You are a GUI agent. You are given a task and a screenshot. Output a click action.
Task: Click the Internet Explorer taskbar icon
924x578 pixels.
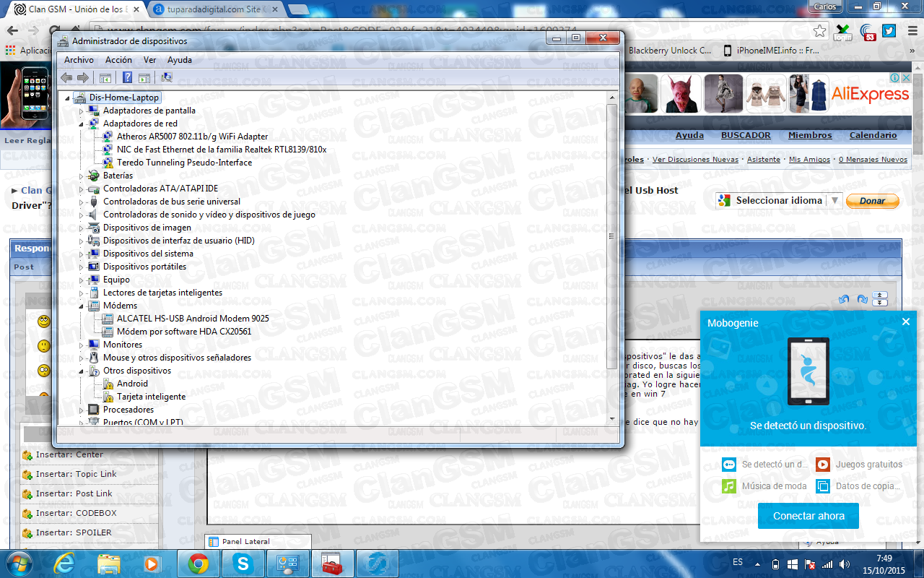pyautogui.click(x=65, y=564)
